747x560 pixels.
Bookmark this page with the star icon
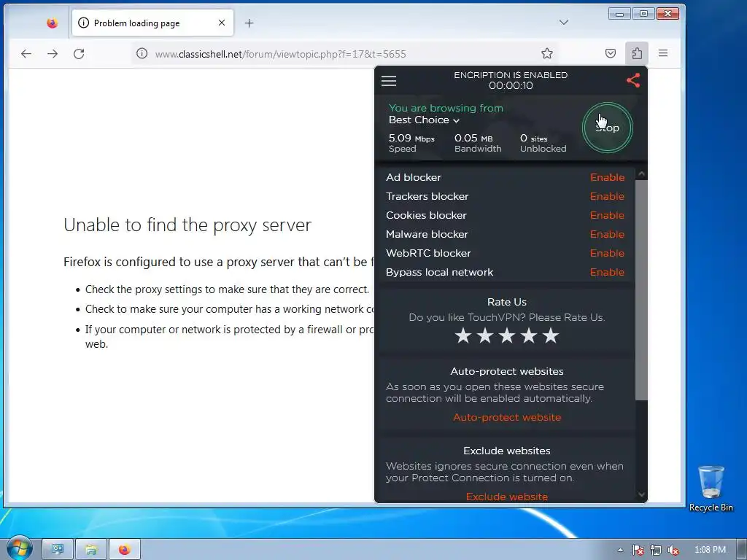547,53
